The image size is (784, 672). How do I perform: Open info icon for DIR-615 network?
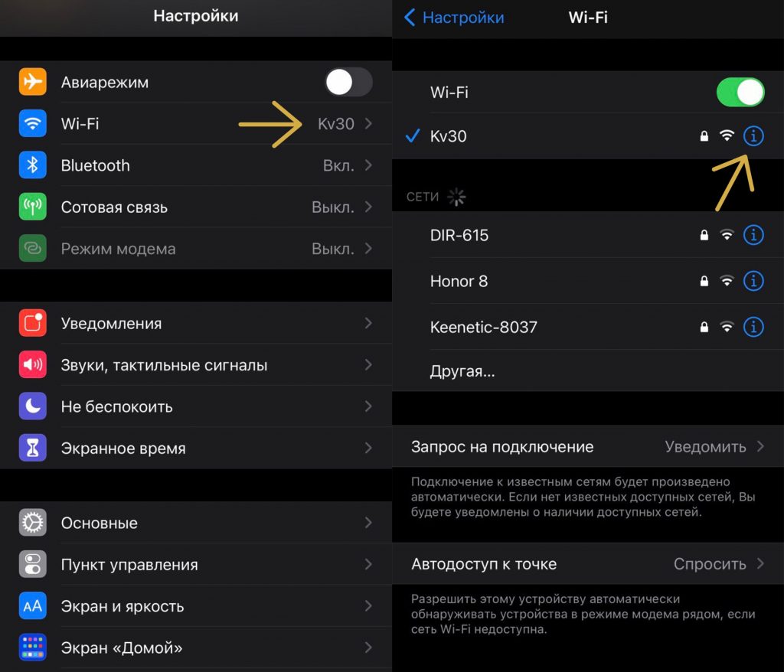pyautogui.click(x=753, y=234)
